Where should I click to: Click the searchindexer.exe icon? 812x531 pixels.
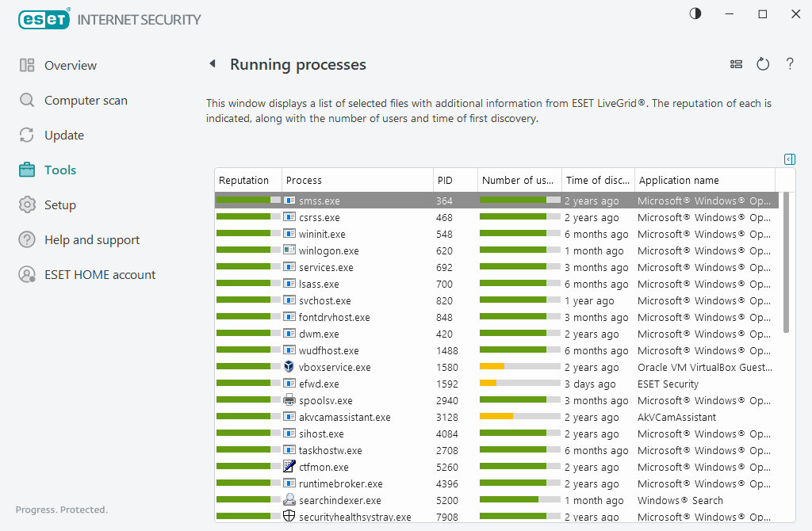pyautogui.click(x=289, y=500)
